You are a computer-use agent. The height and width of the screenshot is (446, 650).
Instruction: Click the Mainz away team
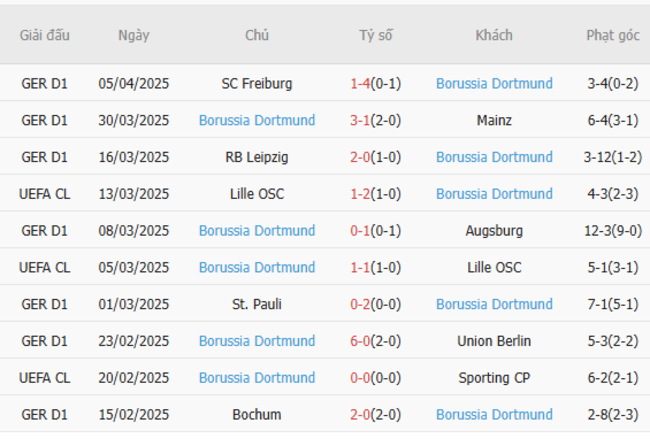point(494,121)
